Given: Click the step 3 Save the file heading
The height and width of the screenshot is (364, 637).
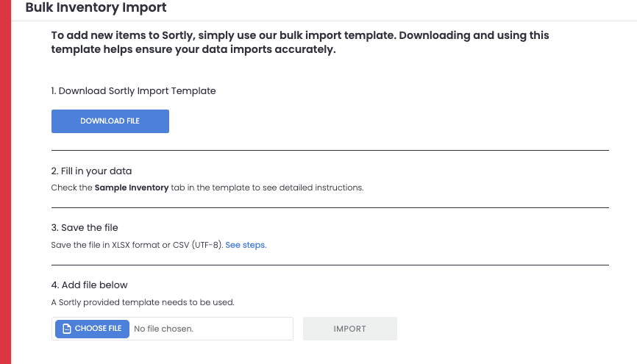Looking at the screenshot, I should coord(85,228).
